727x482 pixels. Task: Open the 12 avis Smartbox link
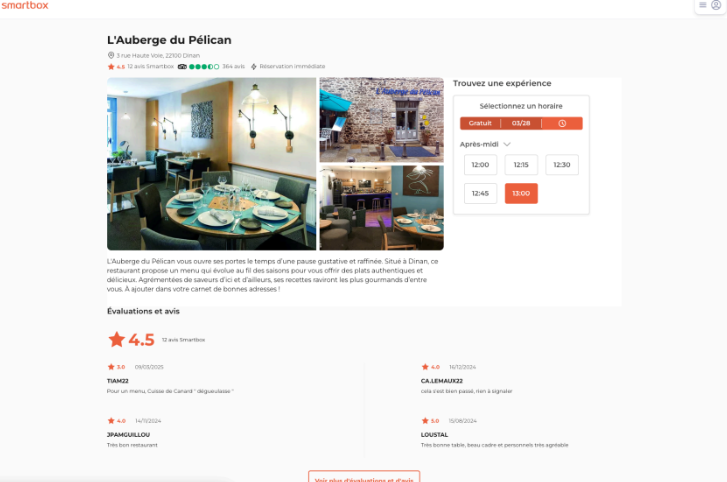click(x=150, y=67)
